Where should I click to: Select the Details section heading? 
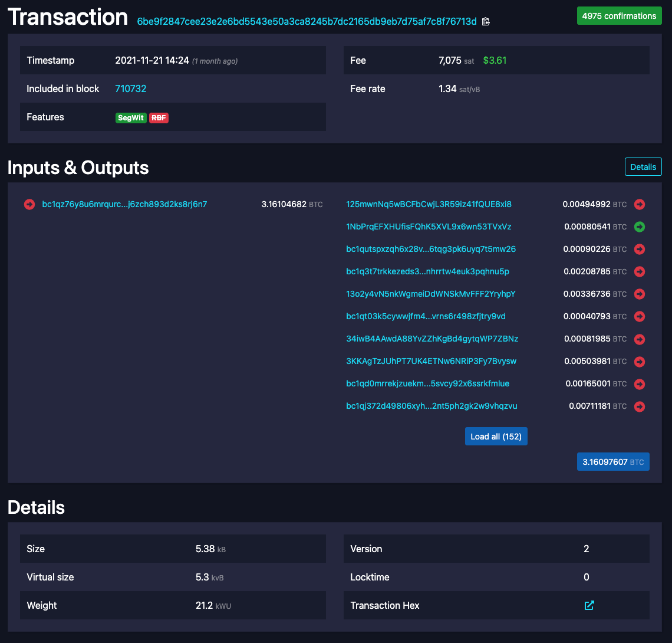(x=36, y=507)
